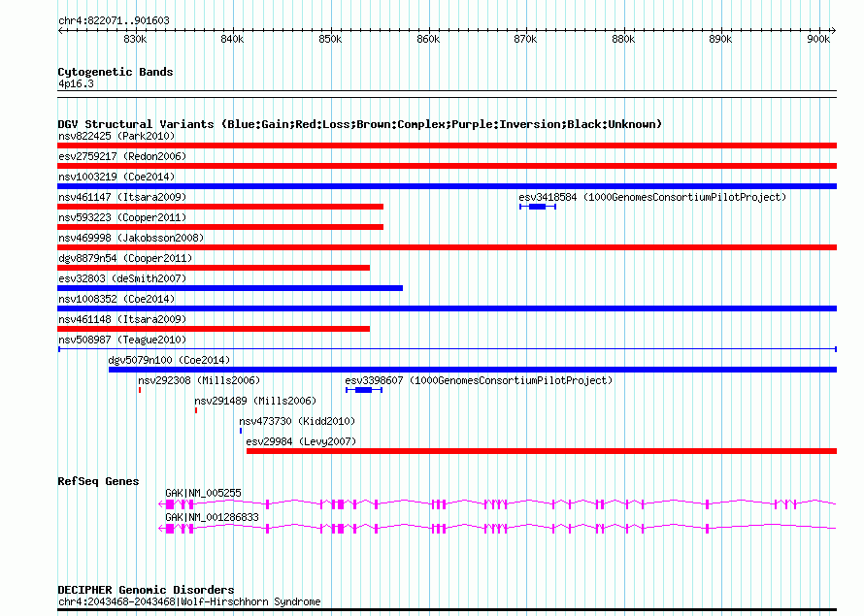864x616 pixels.
Task: Click the nsv593223 (Cooper2011) red bar
Action: point(220,227)
